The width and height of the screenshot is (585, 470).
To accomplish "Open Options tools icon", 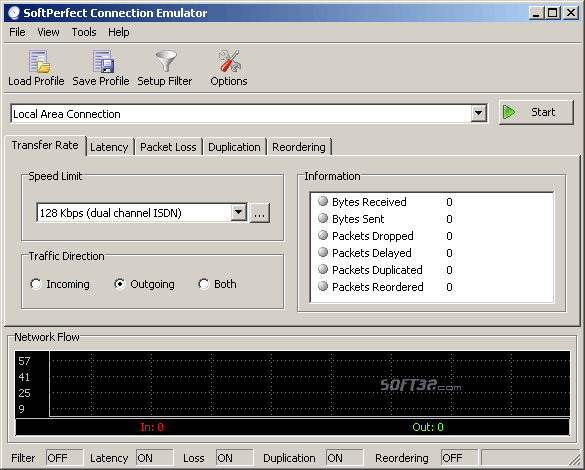I will [x=229, y=61].
